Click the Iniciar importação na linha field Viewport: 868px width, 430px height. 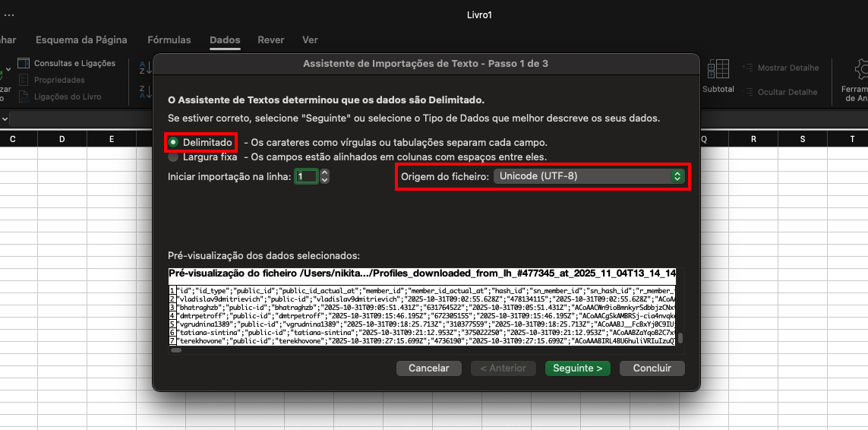pos(306,176)
